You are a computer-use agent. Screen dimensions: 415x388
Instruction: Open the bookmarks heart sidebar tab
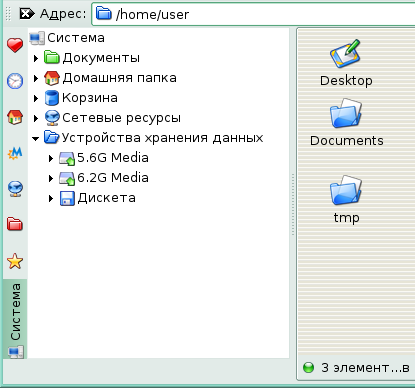[x=15, y=45]
